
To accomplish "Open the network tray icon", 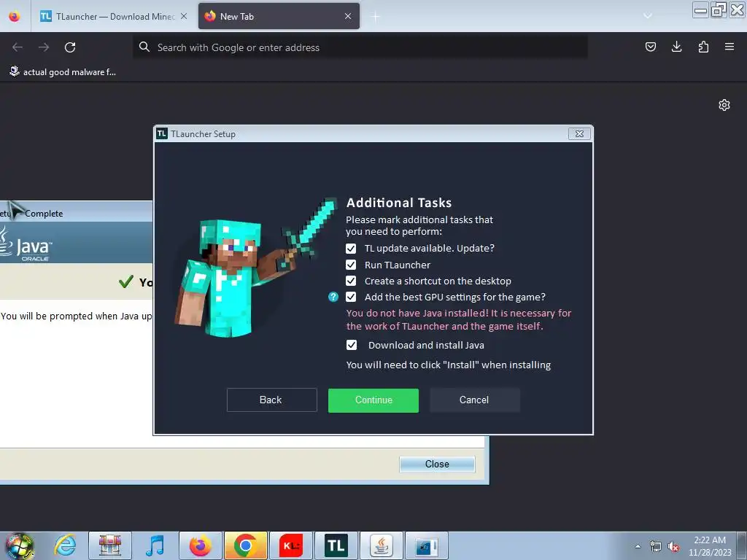I will tap(656, 547).
